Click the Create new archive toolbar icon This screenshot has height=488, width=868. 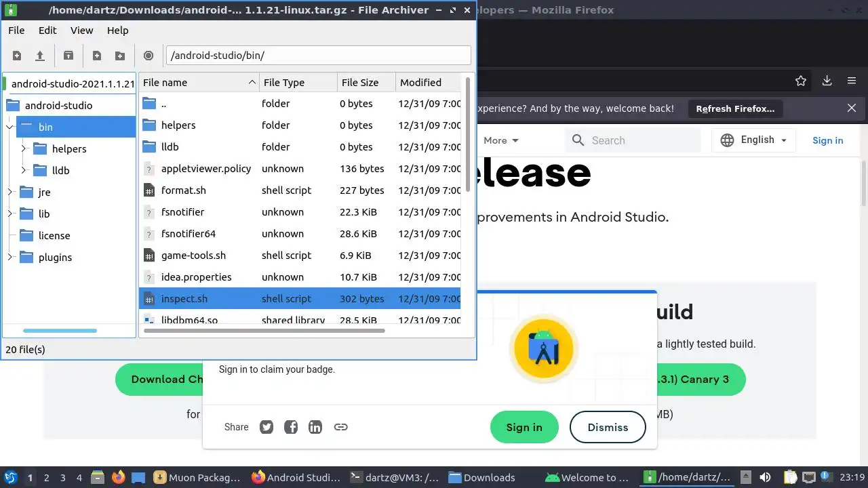[x=17, y=56]
